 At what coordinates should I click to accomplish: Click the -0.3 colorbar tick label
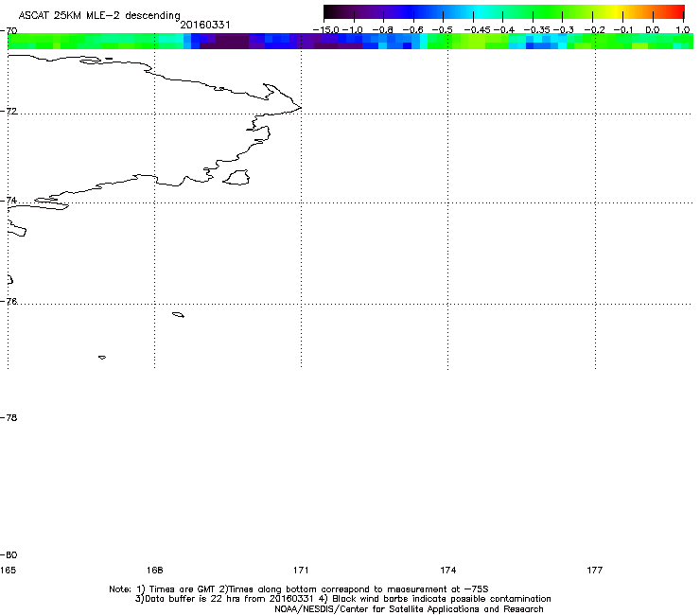pos(564,30)
